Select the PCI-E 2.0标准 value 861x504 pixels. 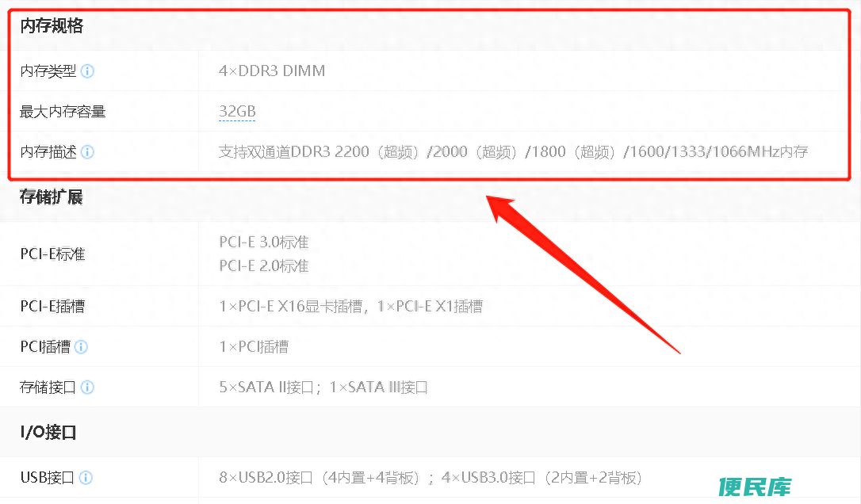[264, 266]
